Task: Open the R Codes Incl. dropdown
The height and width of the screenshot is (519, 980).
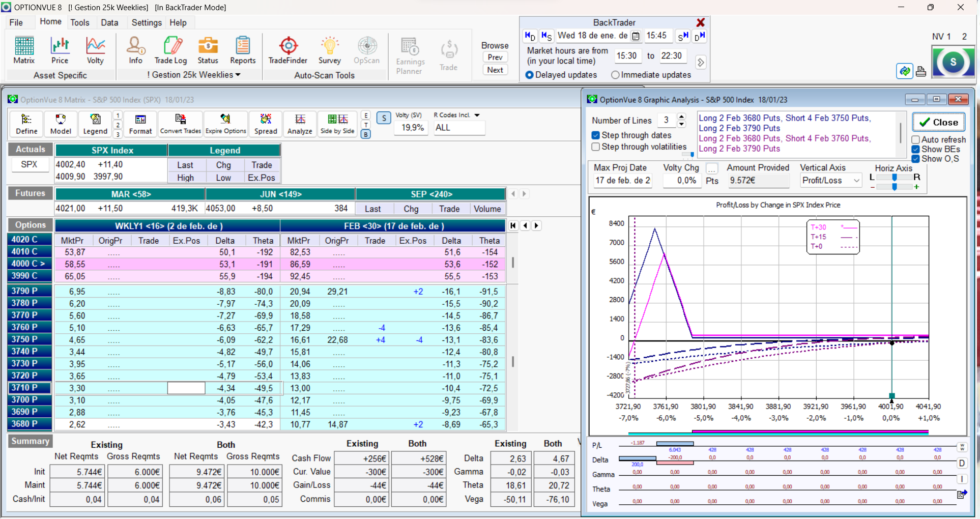Action: point(477,115)
